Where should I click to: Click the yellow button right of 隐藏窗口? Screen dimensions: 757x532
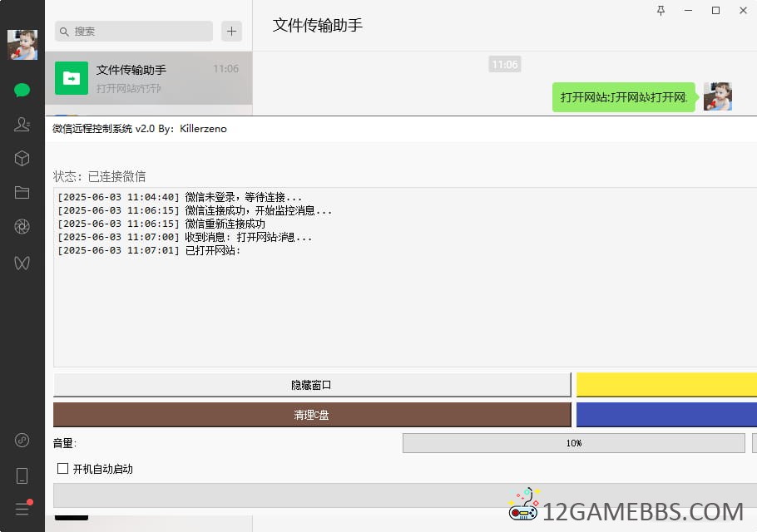[x=666, y=385]
